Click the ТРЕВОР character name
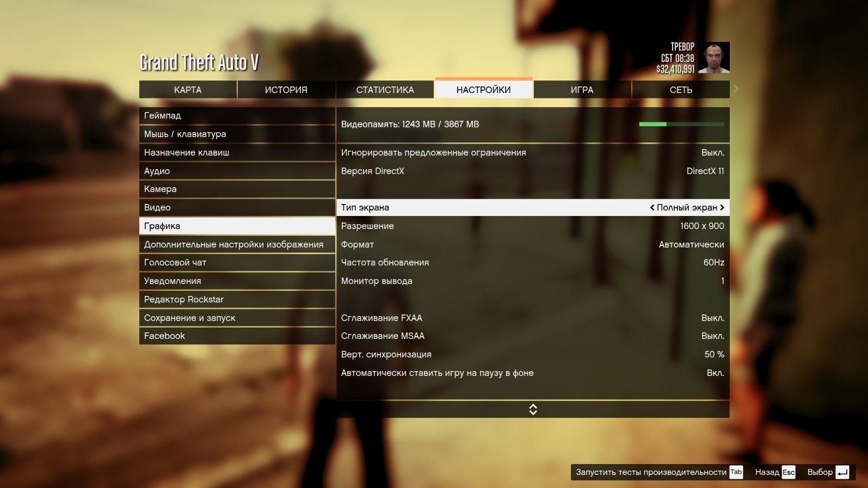The height and width of the screenshot is (488, 868). click(x=682, y=47)
